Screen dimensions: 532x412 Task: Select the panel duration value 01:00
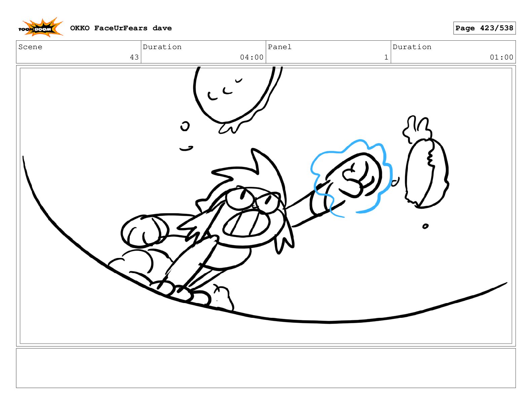(x=501, y=58)
